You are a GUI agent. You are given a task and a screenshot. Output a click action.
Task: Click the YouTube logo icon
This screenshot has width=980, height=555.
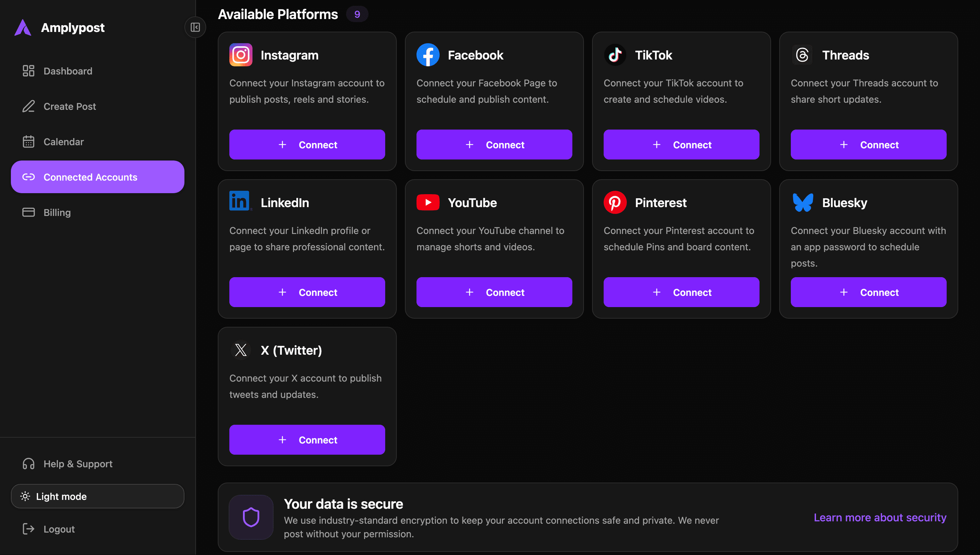pos(428,202)
